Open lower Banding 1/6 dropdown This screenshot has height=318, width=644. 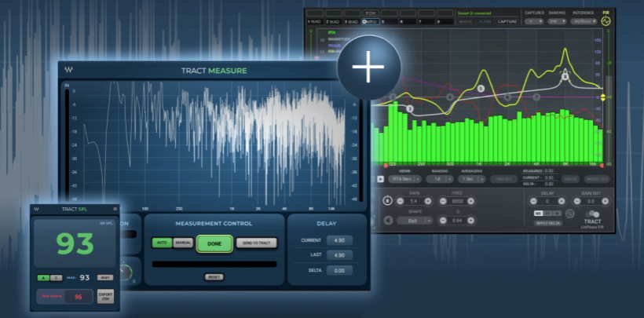tap(440, 179)
